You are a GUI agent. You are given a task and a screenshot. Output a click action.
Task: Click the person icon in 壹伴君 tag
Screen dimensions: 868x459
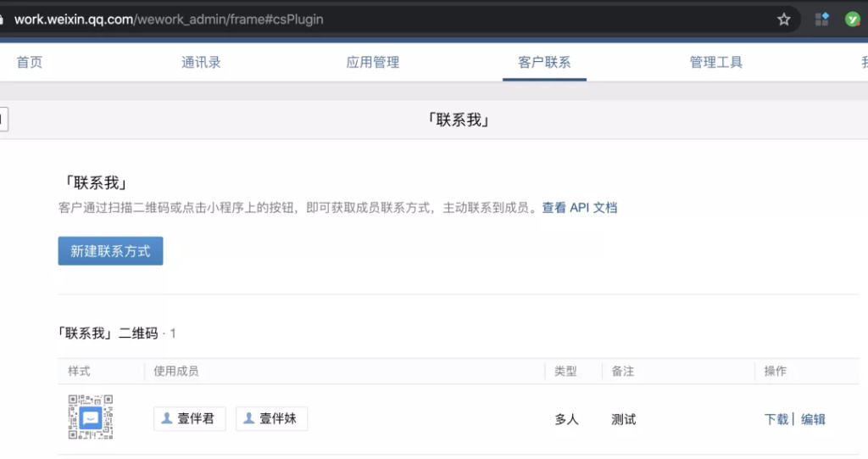pyautogui.click(x=167, y=418)
